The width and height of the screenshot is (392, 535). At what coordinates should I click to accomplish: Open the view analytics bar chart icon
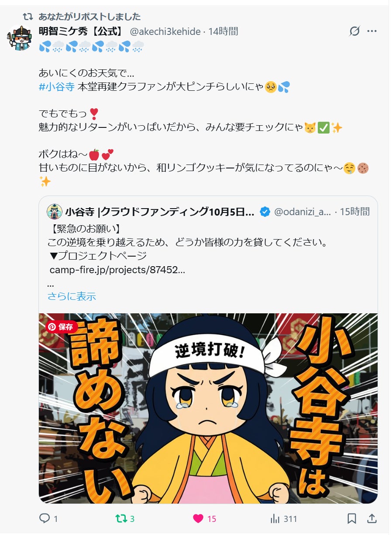275,518
